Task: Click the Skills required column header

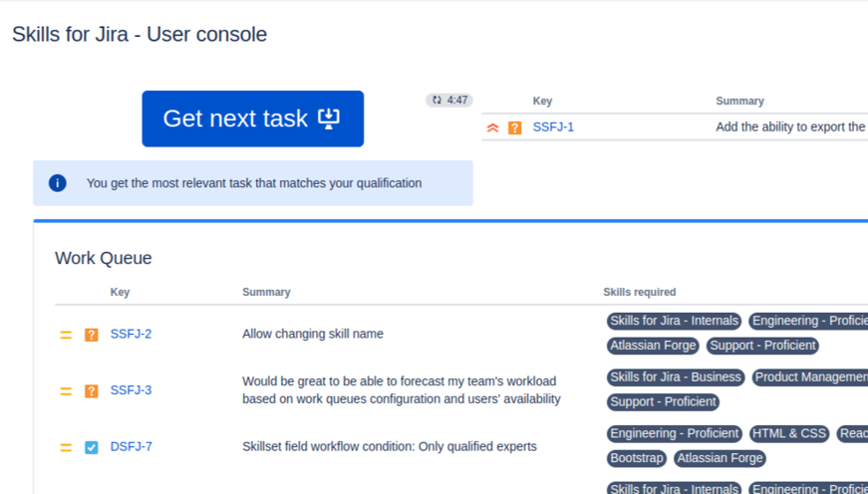Action: (640, 292)
